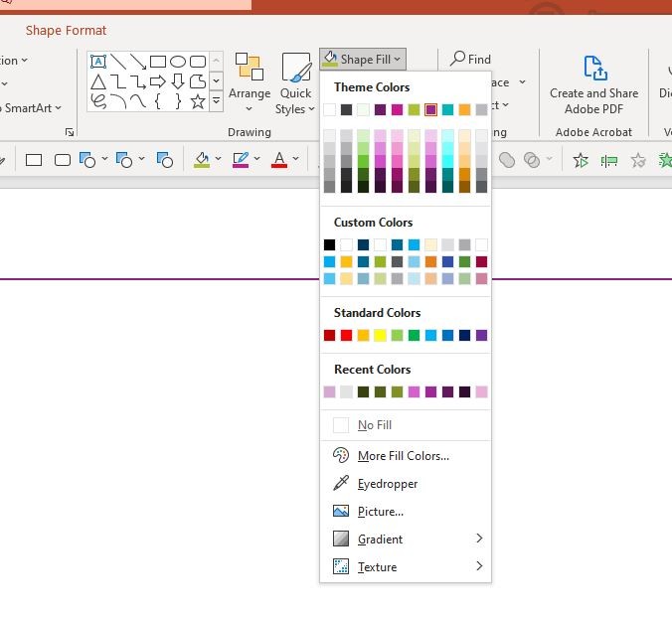
Task: Select the standard light blue swatch
Action: [430, 335]
